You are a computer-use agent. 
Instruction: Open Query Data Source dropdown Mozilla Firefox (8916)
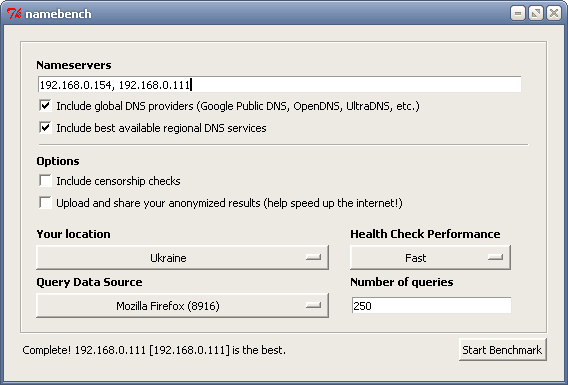click(183, 306)
